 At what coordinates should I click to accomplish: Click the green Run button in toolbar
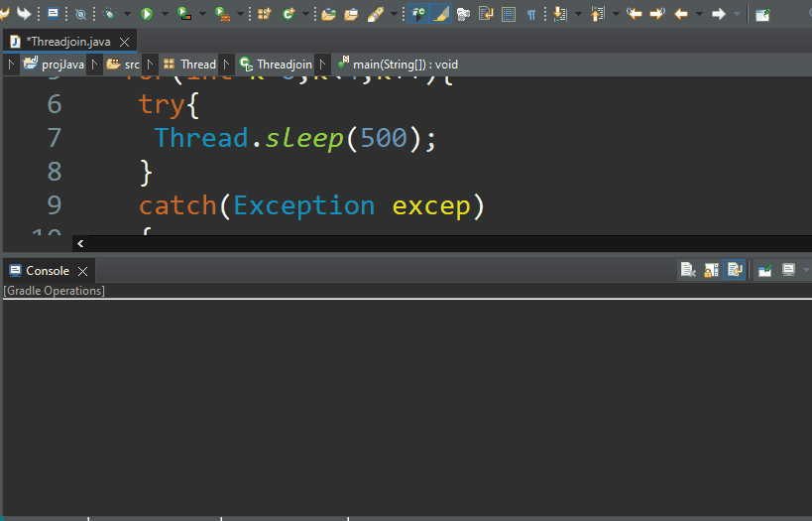[x=147, y=14]
